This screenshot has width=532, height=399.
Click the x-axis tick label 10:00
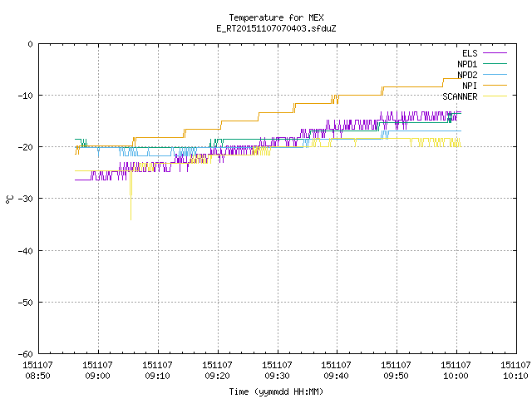click(x=456, y=376)
